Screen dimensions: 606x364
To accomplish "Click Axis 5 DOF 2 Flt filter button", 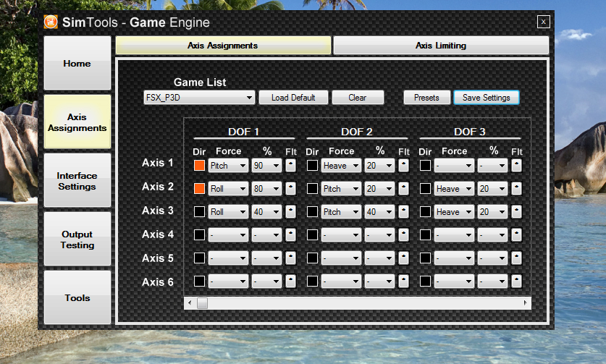I will point(403,258).
